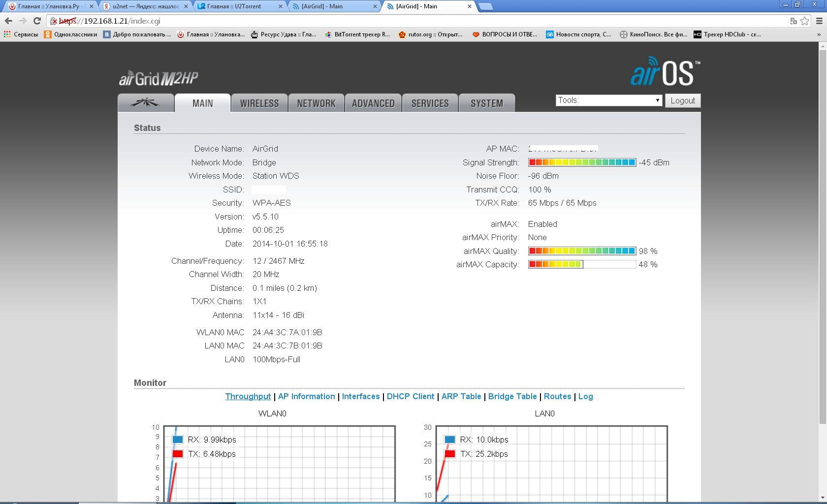
Task: Go back in browser history
Action: point(8,21)
